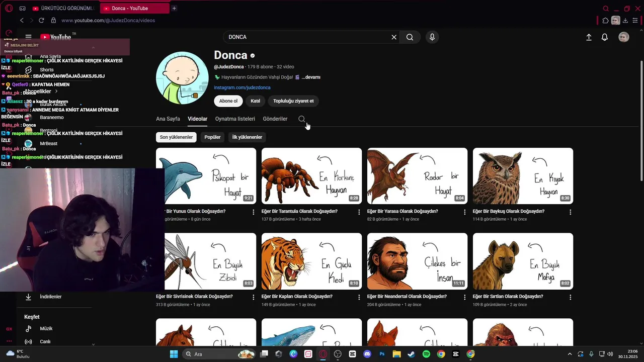Click the Windows taskbar search box
The image size is (644, 362).
[219, 354]
